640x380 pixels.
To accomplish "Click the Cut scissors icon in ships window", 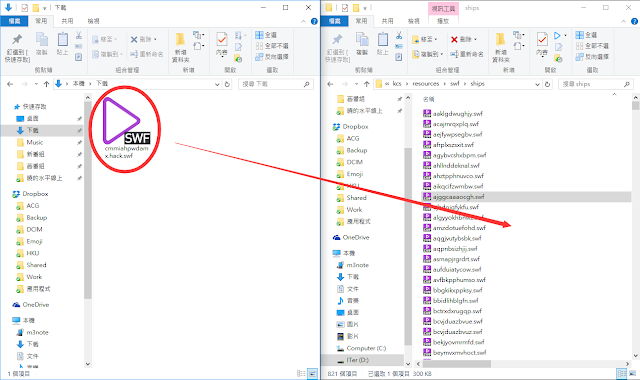I will click(399, 36).
